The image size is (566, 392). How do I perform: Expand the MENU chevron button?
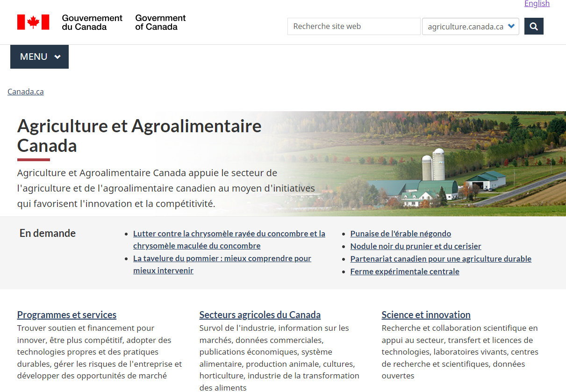pyautogui.click(x=40, y=57)
